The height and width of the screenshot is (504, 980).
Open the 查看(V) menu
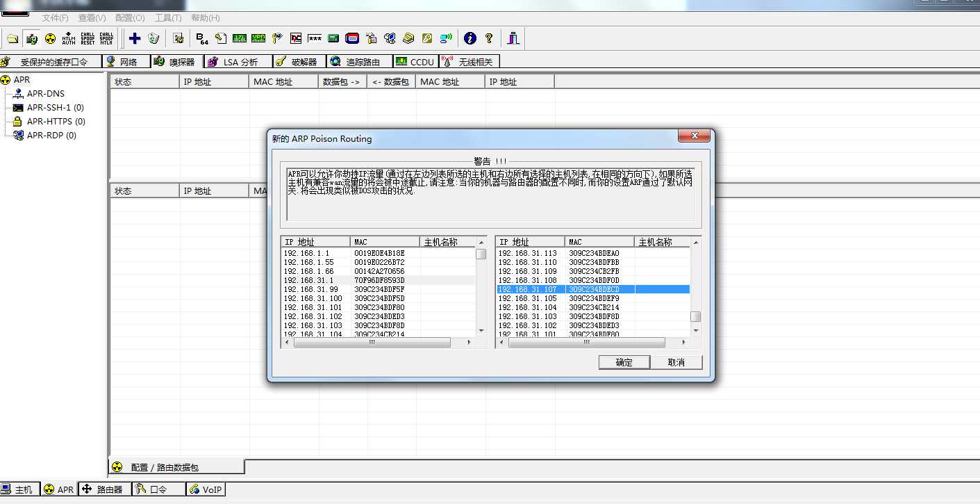[92, 17]
